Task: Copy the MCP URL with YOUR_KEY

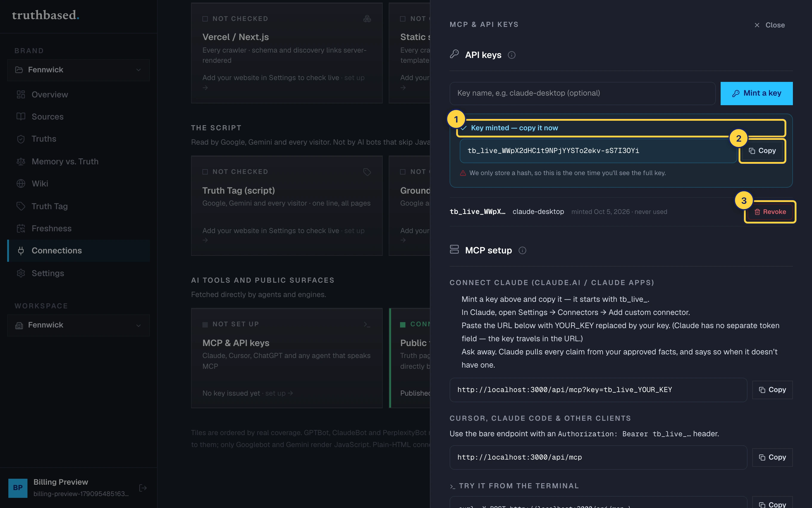Action: coord(772,390)
